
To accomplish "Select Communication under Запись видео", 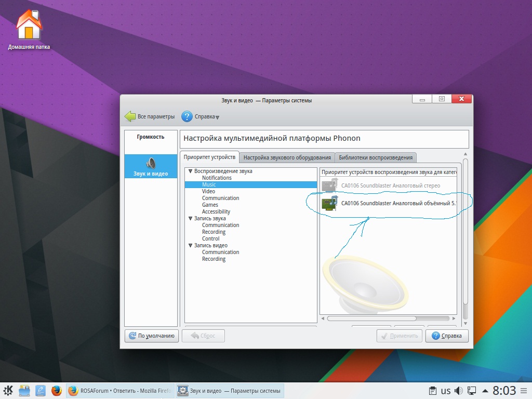I will click(x=220, y=252).
